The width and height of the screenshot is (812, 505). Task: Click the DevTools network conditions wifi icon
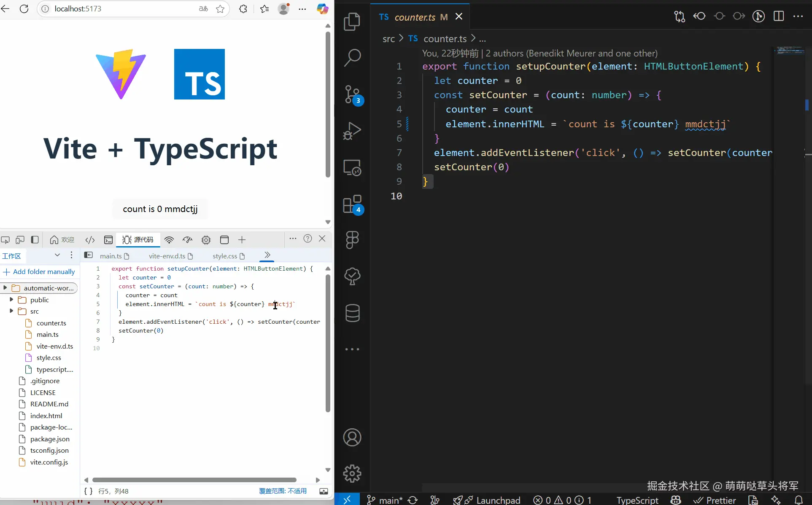pos(169,240)
